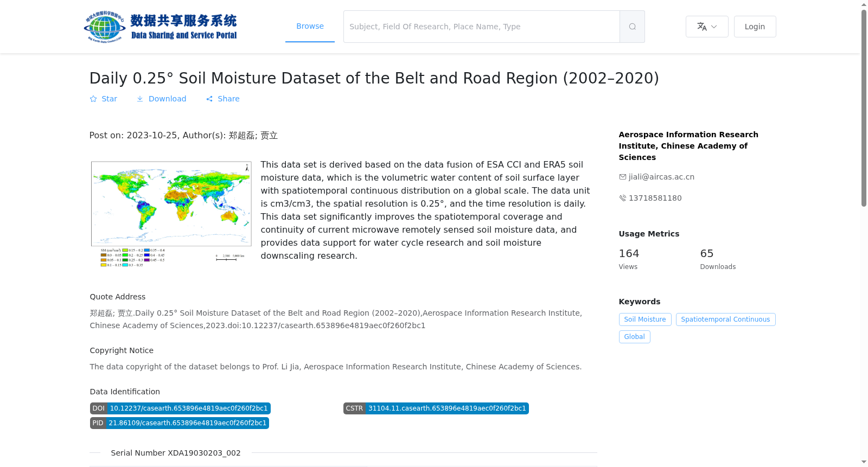Click the Serial Number XDA19030203_002 text
This screenshot has height=467, width=868.
point(176,453)
